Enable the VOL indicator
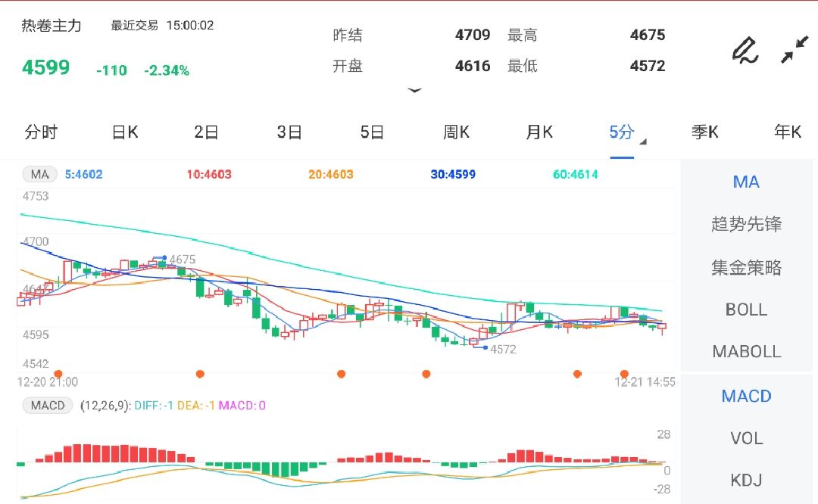818x504 pixels. pyautogui.click(x=746, y=438)
